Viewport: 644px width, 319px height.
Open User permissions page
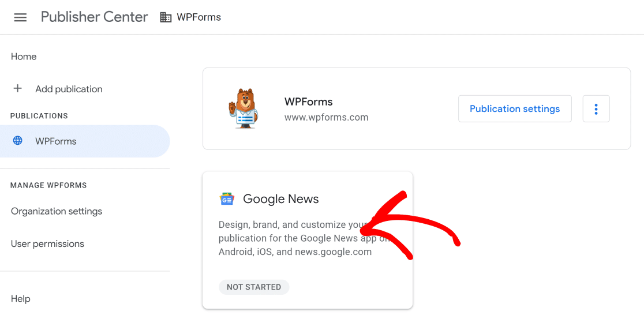click(47, 243)
